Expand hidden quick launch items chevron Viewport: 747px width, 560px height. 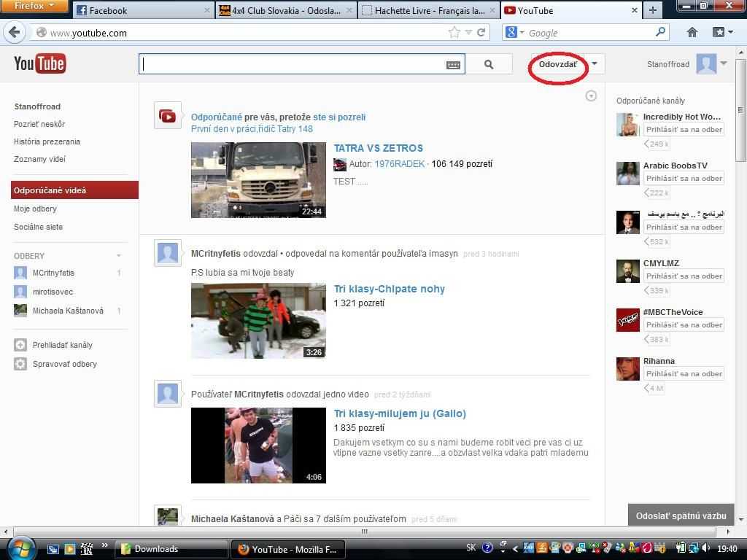click(104, 545)
